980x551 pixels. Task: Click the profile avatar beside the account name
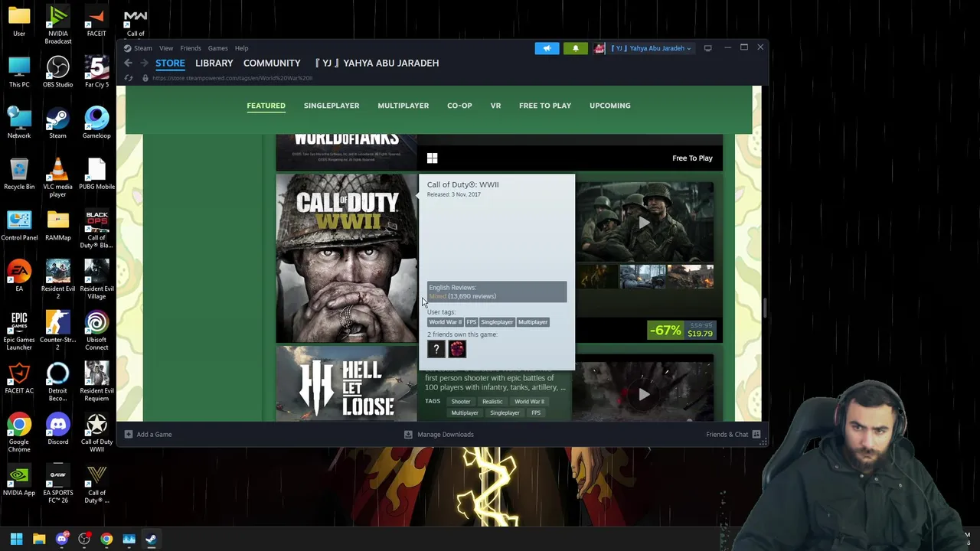[599, 48]
